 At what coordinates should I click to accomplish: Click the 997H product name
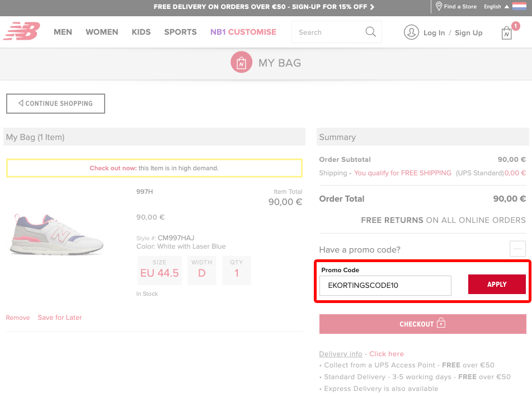[144, 192]
